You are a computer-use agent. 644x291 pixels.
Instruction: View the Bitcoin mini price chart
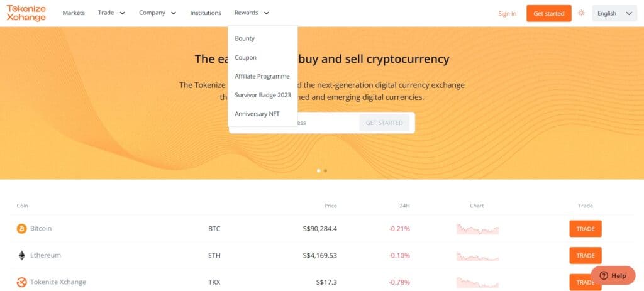(x=477, y=229)
